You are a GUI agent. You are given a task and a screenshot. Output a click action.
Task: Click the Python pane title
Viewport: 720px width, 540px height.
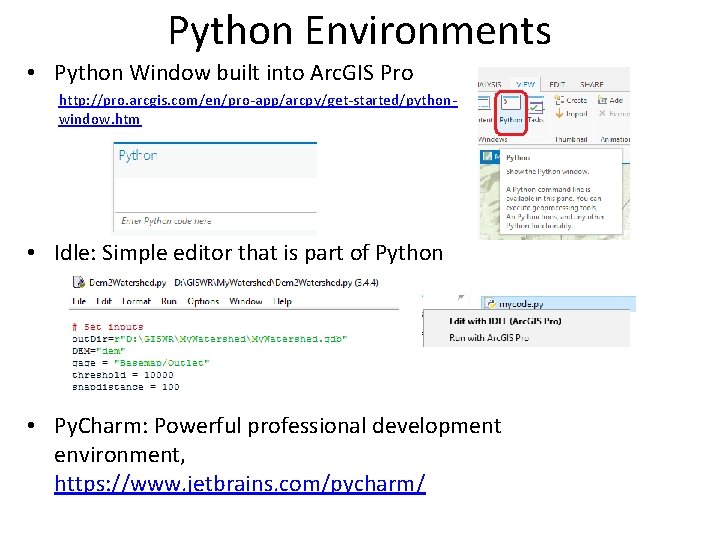(138, 155)
